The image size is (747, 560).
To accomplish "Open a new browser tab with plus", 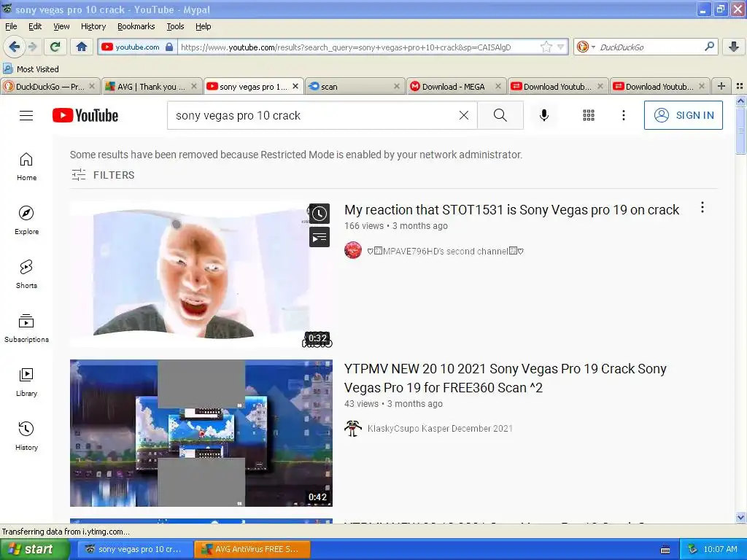I will coord(721,86).
